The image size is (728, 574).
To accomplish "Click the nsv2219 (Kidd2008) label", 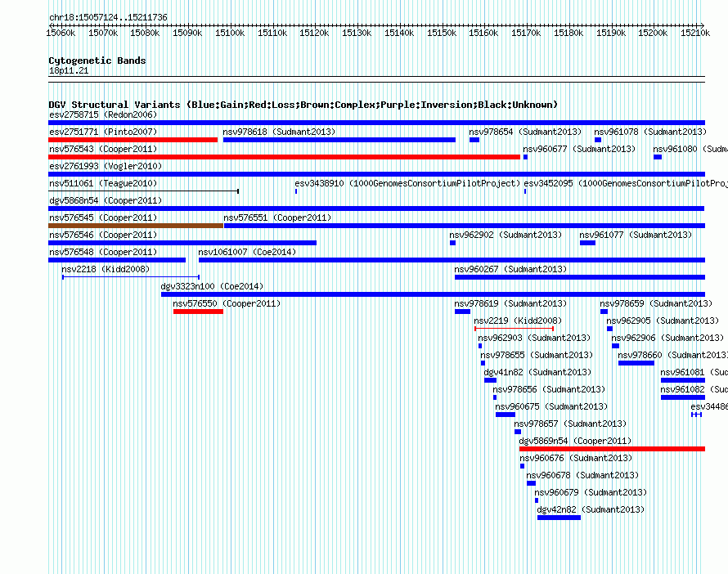I will 518,321.
